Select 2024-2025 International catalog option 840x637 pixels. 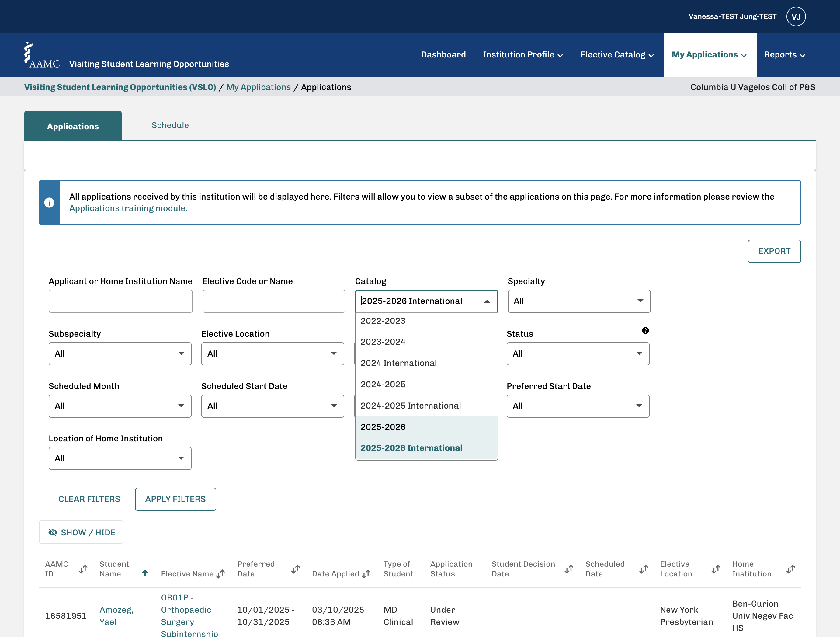(426, 406)
